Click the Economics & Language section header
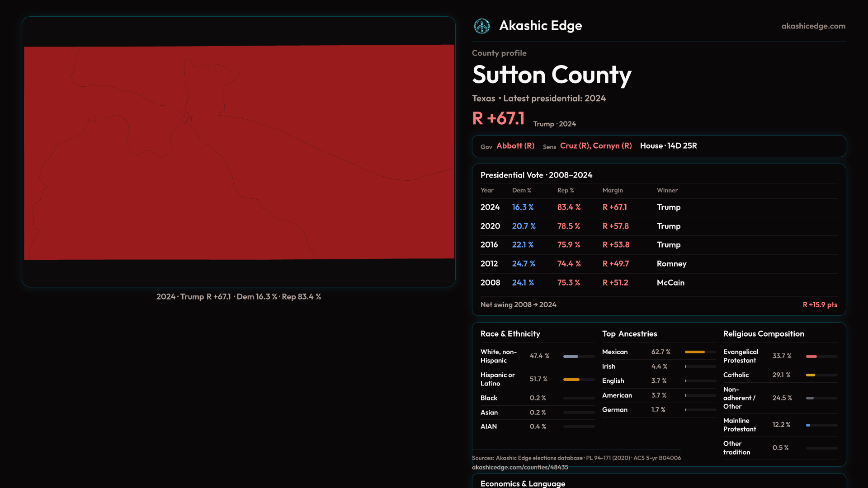868x488 pixels. click(x=523, y=483)
